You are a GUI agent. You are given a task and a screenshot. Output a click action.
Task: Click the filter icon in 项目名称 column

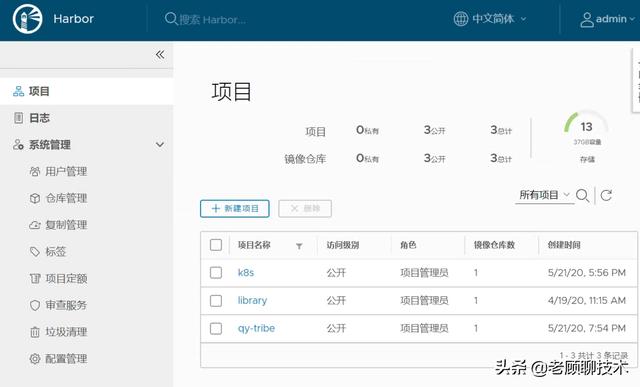(299, 246)
